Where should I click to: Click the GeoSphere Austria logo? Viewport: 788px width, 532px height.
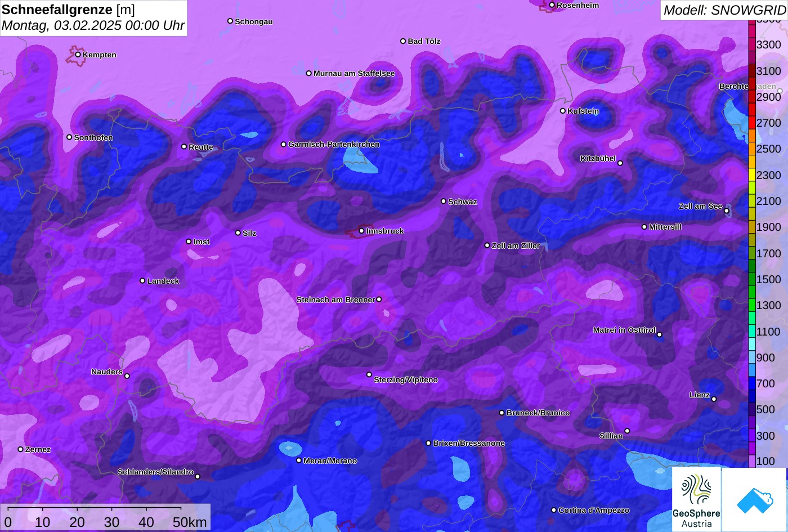pos(696,499)
